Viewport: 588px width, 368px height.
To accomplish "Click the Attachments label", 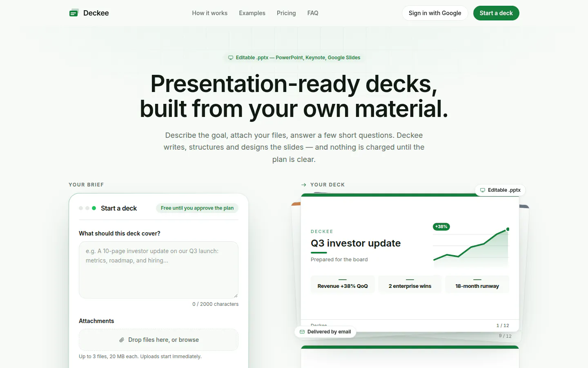I will (x=96, y=321).
